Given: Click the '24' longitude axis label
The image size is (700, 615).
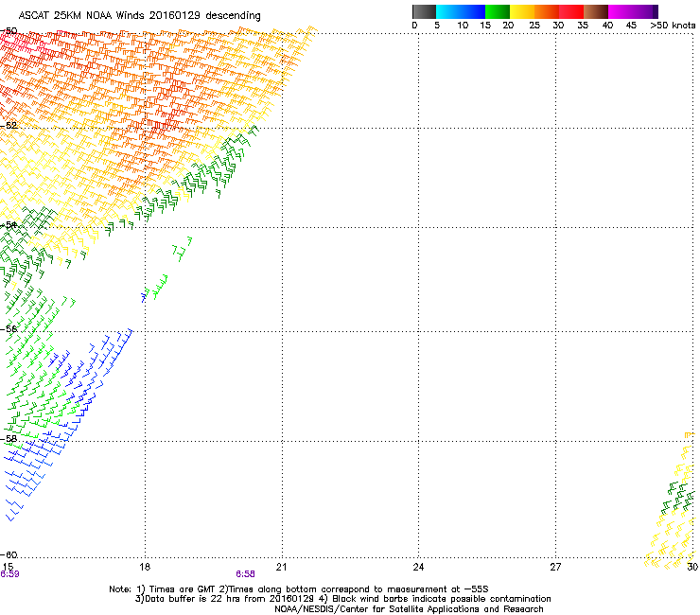Looking at the screenshot, I should tap(418, 567).
